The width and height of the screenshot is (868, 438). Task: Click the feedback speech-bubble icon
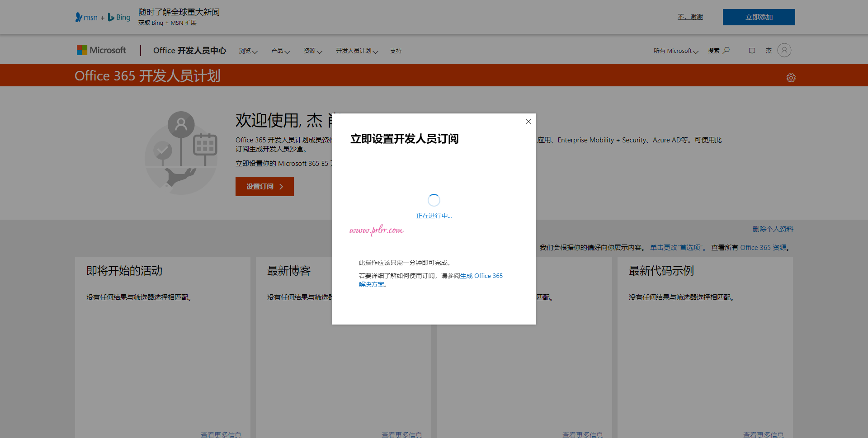click(752, 51)
